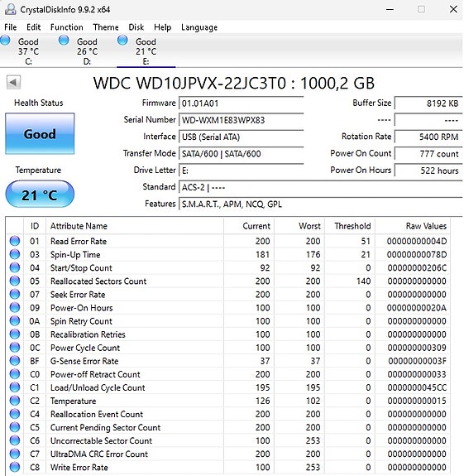This screenshot has height=476, width=464.
Task: Switch to drive C: tab at 37 °C
Action: (x=28, y=51)
